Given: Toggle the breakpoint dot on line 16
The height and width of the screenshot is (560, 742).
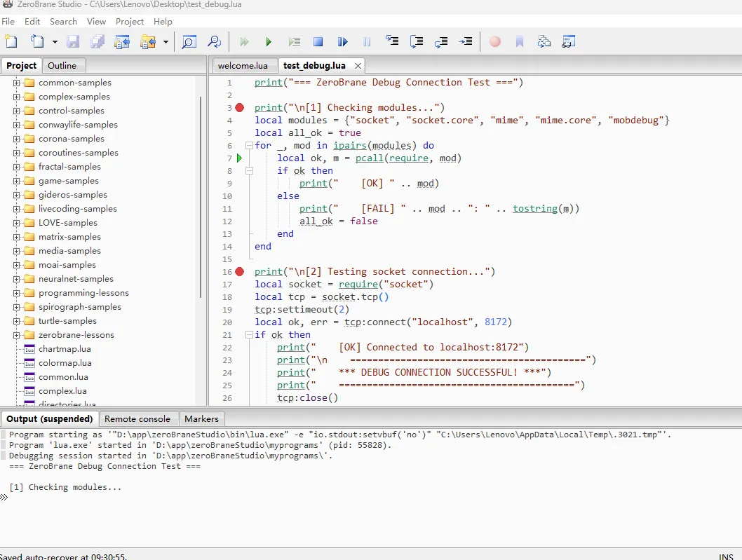Looking at the screenshot, I should click(x=240, y=272).
